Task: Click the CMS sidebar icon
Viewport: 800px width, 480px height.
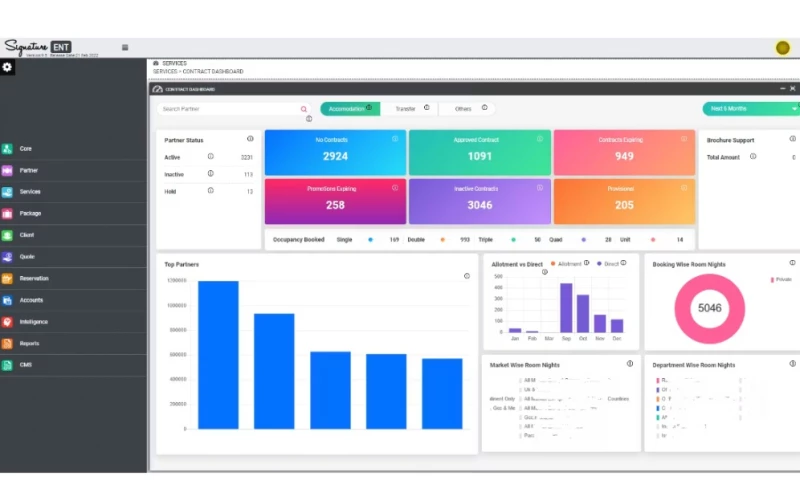Action: pos(7,365)
